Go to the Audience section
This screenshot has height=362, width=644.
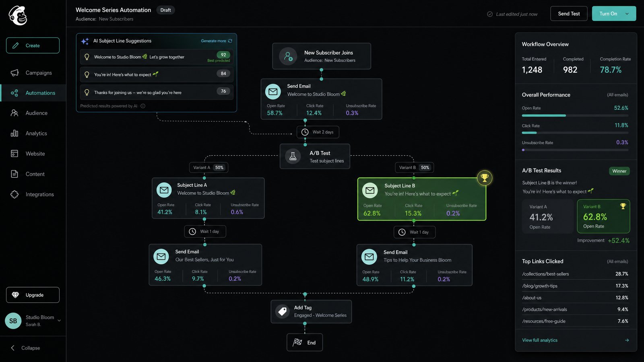tap(33, 113)
